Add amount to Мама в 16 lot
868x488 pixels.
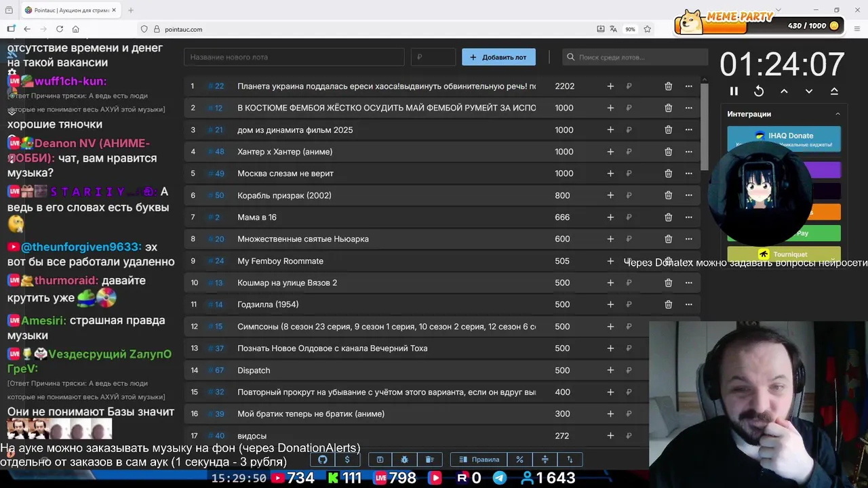tap(610, 217)
